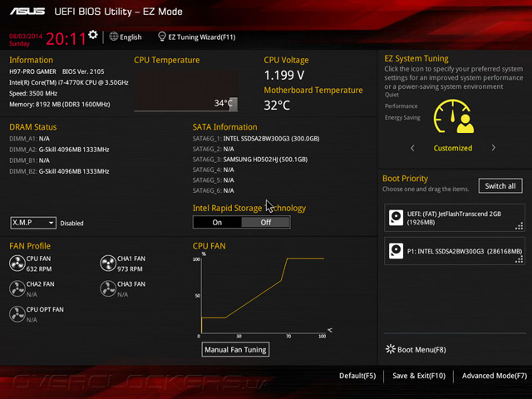
Task: Click SATA6G_3 SAMSUNG HD502HJ entry
Action: pos(250,160)
